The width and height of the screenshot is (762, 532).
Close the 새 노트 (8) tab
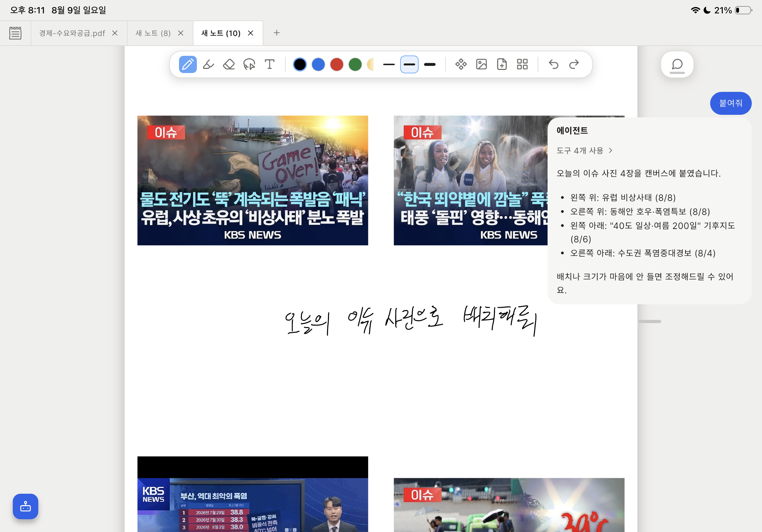click(x=181, y=33)
